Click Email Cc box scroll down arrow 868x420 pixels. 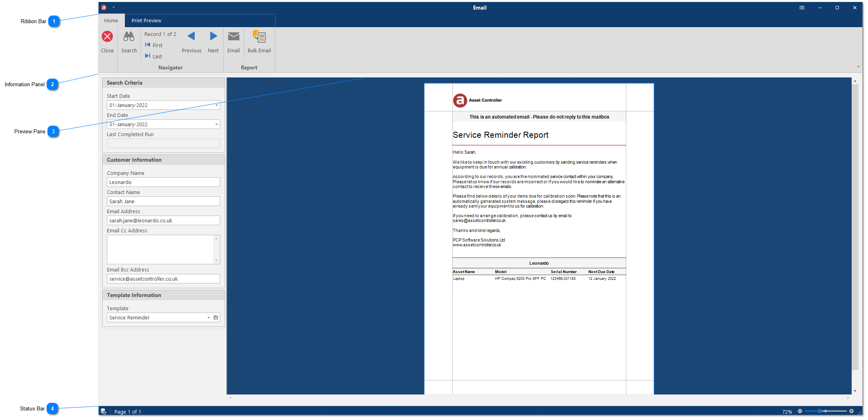[x=217, y=261]
